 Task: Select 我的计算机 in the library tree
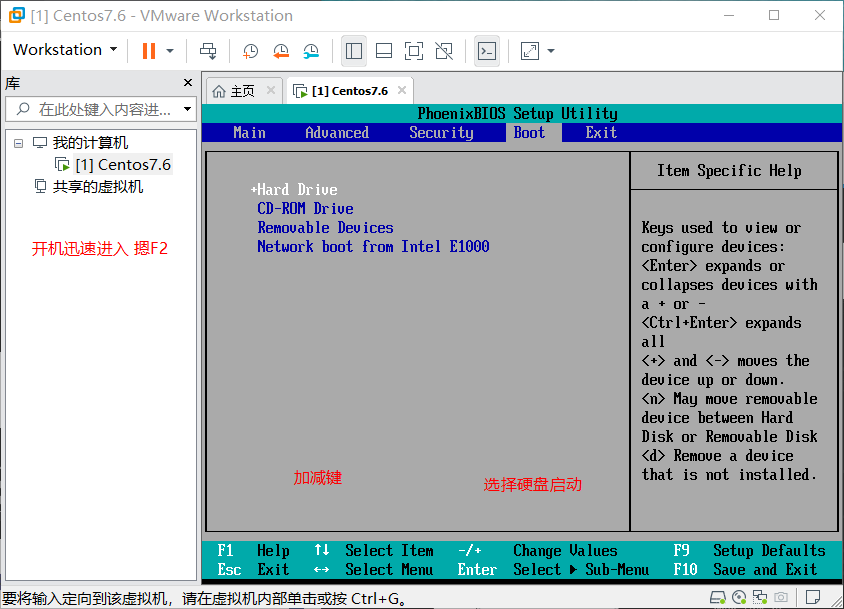click(90, 143)
